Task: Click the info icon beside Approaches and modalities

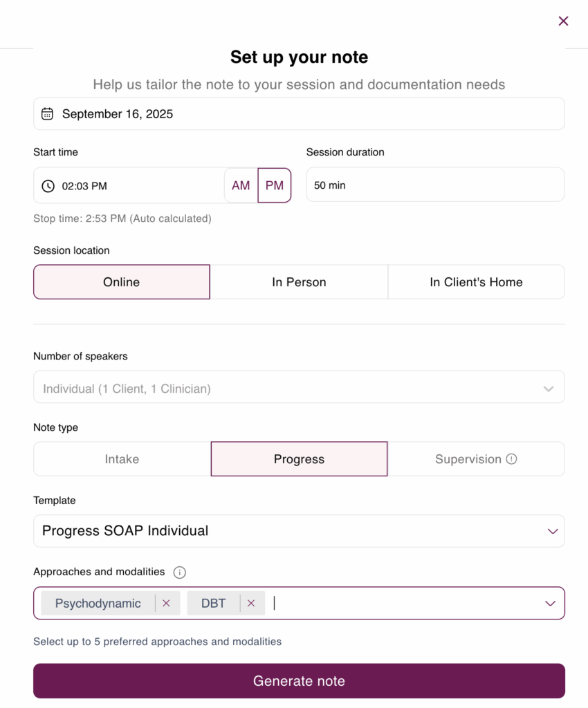Action: pos(179,572)
